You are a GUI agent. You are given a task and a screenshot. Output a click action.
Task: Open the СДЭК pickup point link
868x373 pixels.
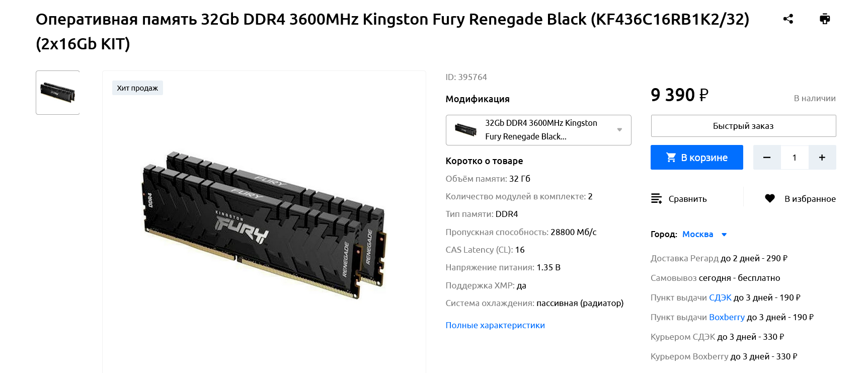[x=720, y=297]
